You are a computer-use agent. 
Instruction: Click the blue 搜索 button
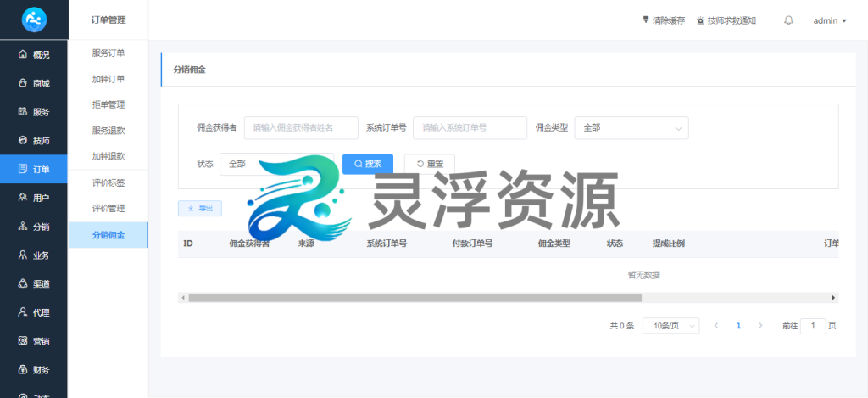368,164
